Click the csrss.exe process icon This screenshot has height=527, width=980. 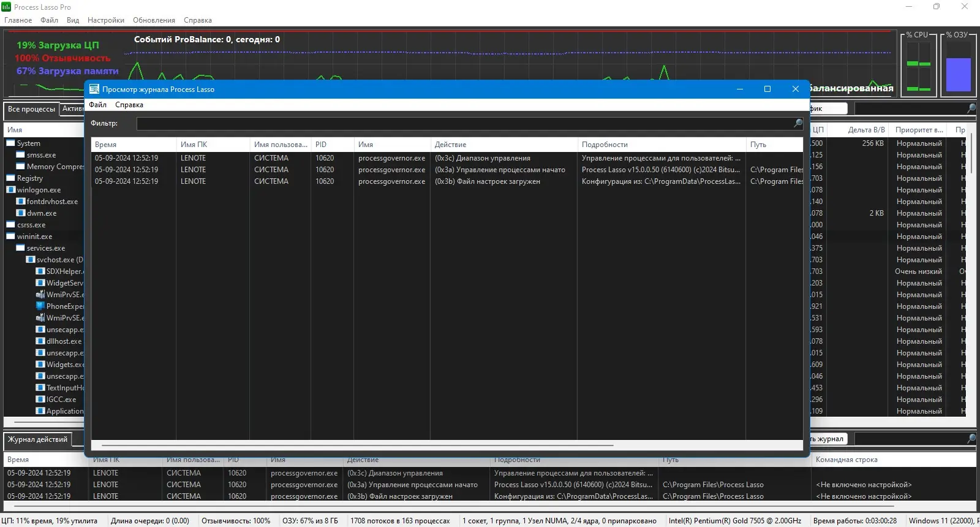pyautogui.click(x=10, y=225)
